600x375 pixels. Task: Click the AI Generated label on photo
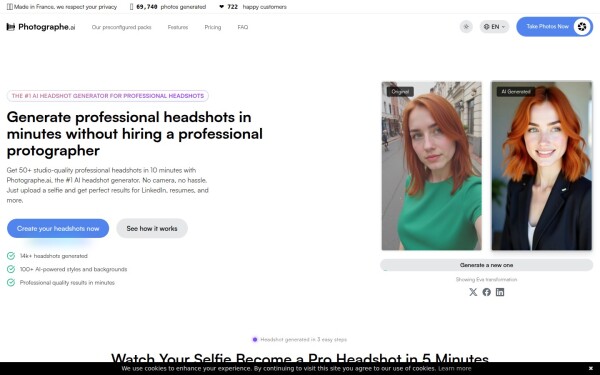(x=515, y=92)
